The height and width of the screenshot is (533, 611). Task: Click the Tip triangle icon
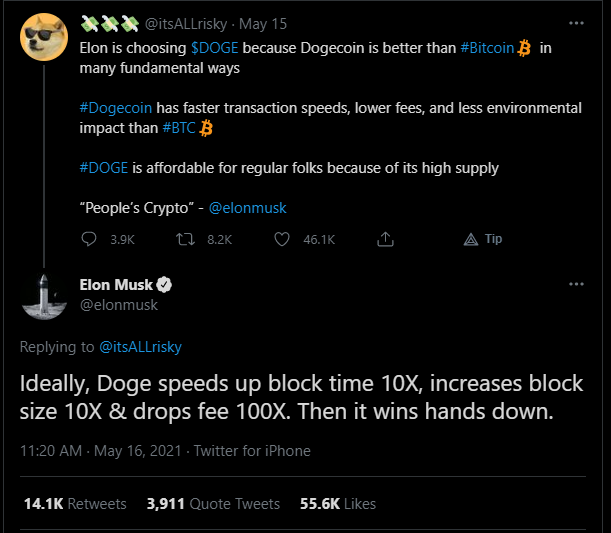471,239
